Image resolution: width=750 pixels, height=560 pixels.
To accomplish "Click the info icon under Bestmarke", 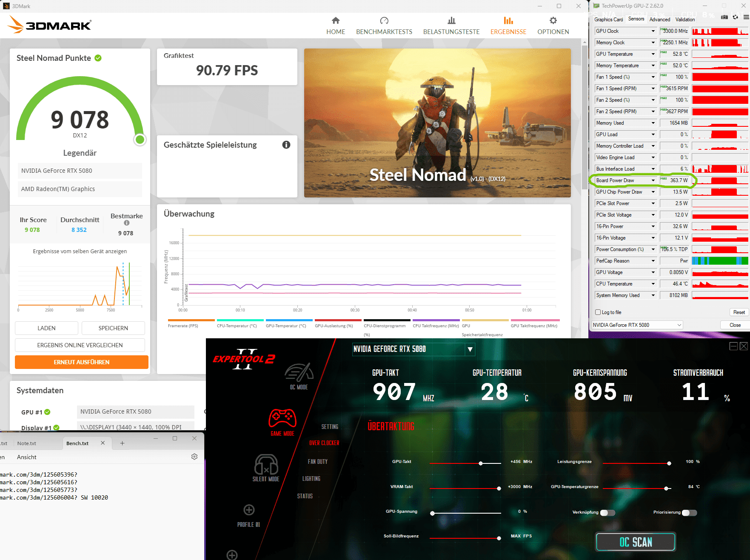I will pyautogui.click(x=126, y=223).
